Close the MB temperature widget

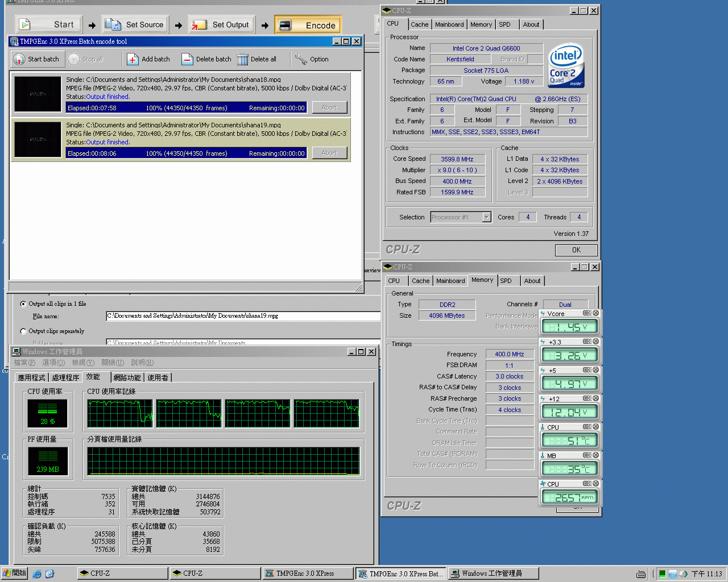595,455
